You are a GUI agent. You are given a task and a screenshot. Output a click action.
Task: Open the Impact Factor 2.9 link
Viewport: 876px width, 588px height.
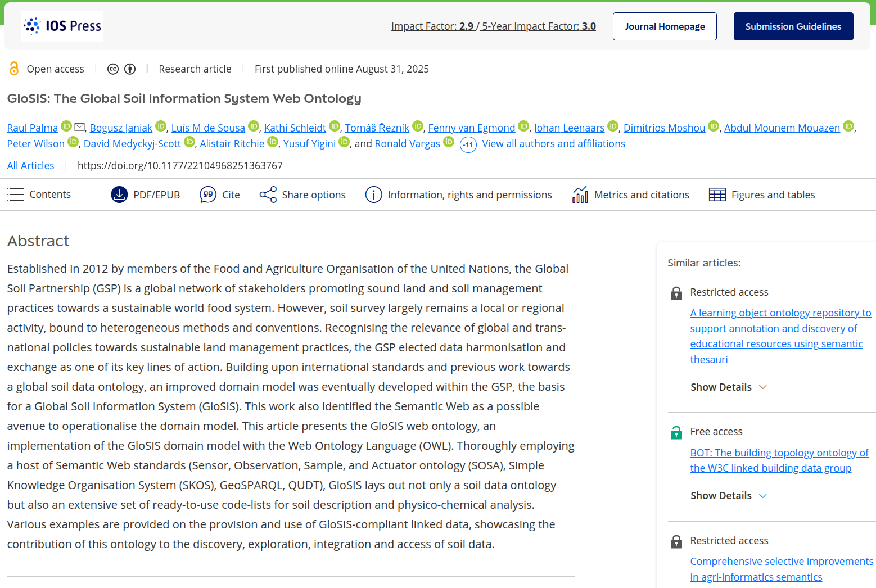point(432,26)
